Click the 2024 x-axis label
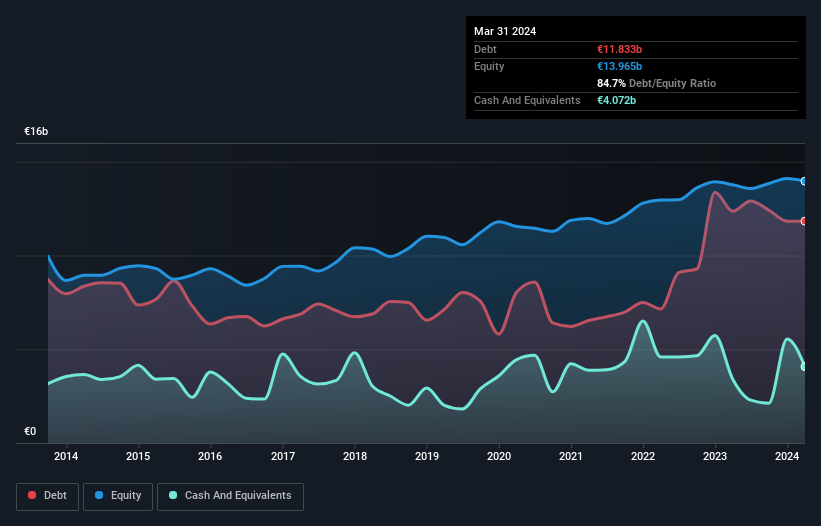The width and height of the screenshot is (821, 526). (787, 456)
